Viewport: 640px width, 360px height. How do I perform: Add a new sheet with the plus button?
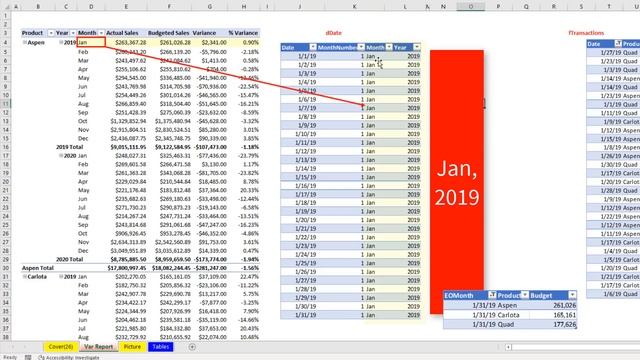[x=192, y=347]
